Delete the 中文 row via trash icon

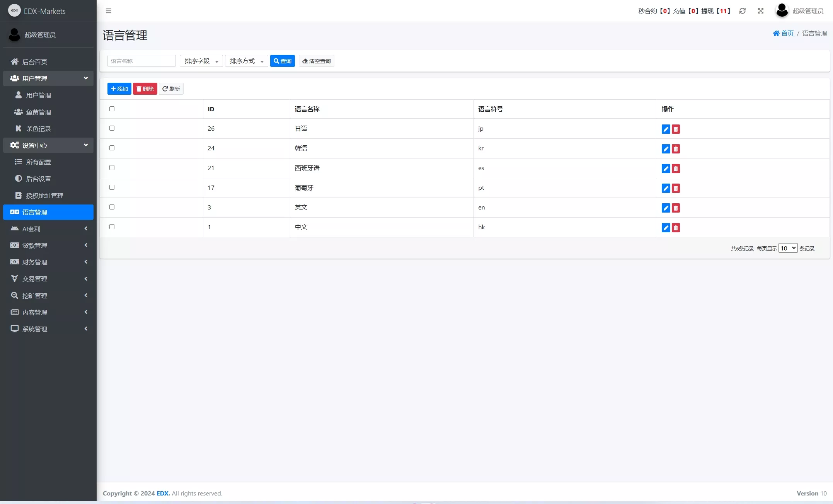[x=676, y=228]
